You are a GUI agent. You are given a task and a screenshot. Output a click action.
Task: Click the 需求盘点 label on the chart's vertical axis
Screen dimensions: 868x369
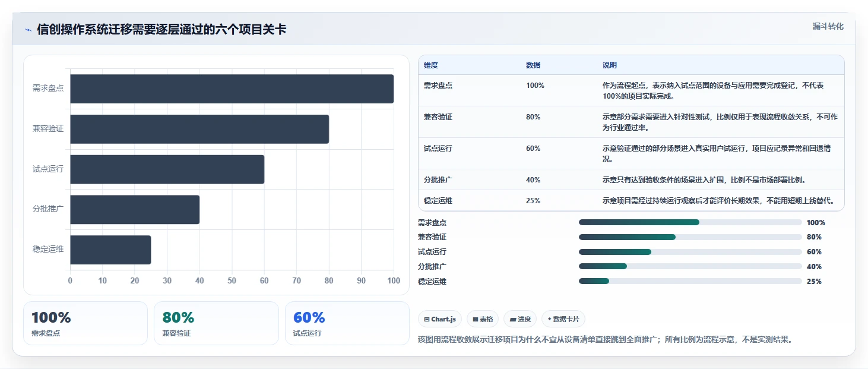(48, 89)
